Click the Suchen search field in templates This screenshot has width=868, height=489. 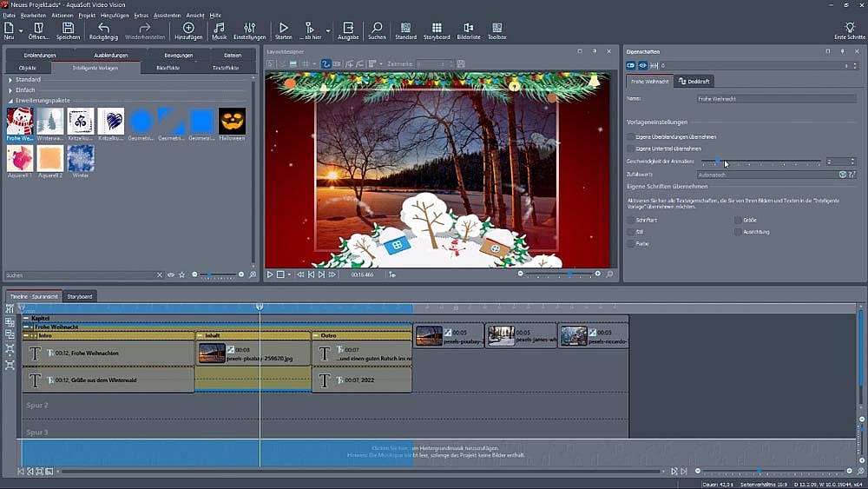pos(78,275)
